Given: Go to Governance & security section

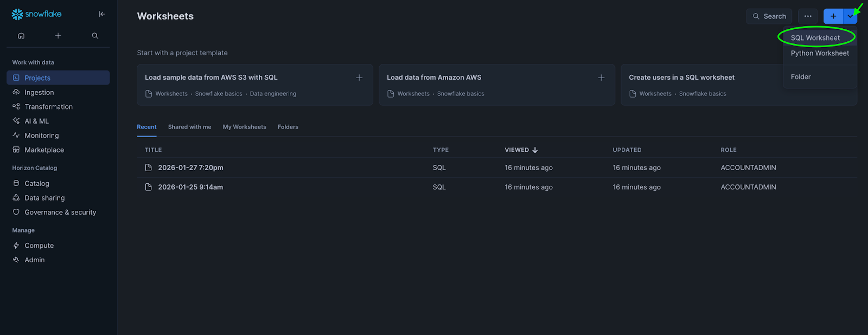Looking at the screenshot, I should tap(60, 212).
